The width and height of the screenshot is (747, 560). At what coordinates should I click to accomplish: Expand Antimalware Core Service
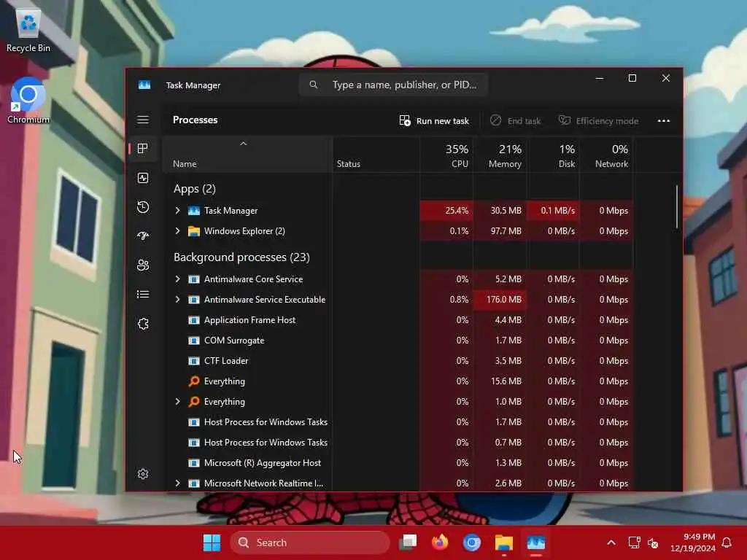[178, 279]
